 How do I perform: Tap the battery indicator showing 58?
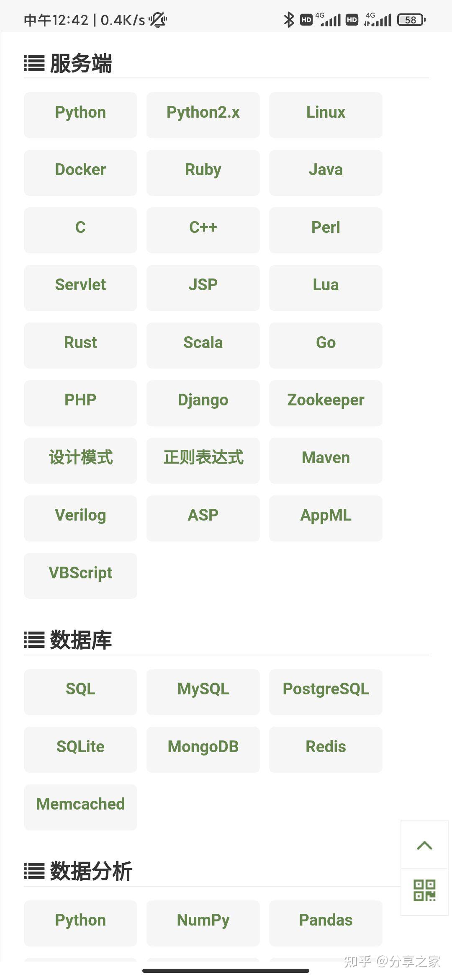[411, 20]
